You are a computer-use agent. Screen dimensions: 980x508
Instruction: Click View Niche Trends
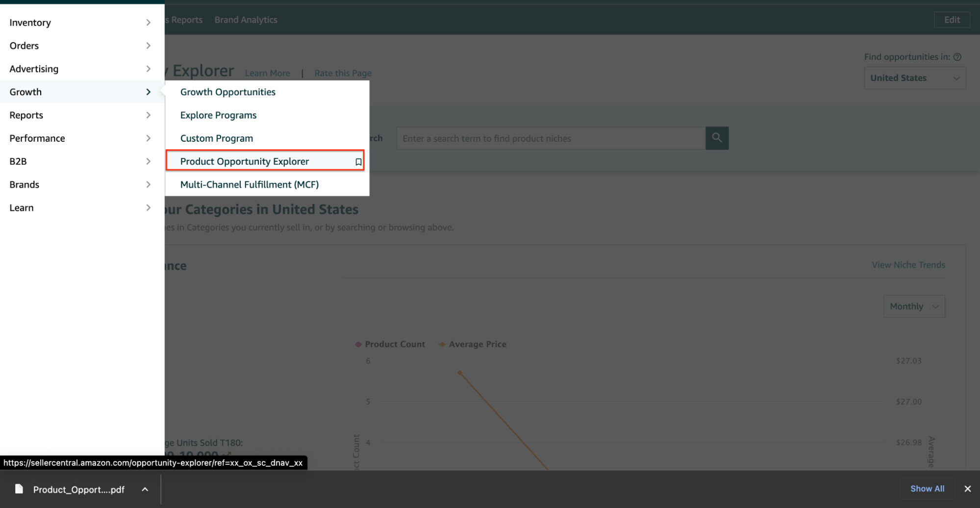(907, 265)
